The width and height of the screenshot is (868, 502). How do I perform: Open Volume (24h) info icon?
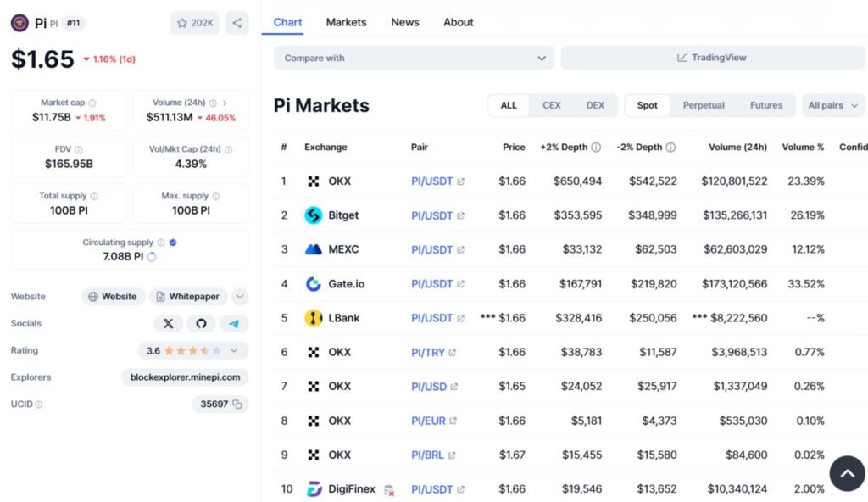click(x=213, y=103)
